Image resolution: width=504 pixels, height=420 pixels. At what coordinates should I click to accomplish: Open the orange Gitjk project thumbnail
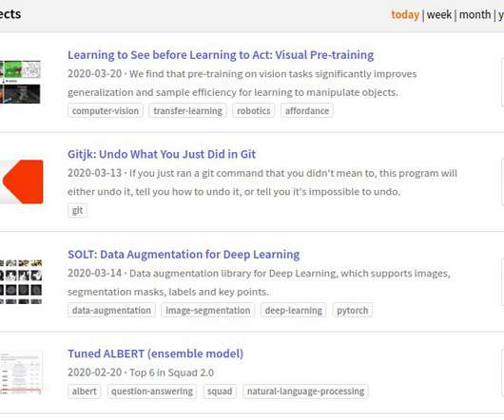[x=21, y=181]
